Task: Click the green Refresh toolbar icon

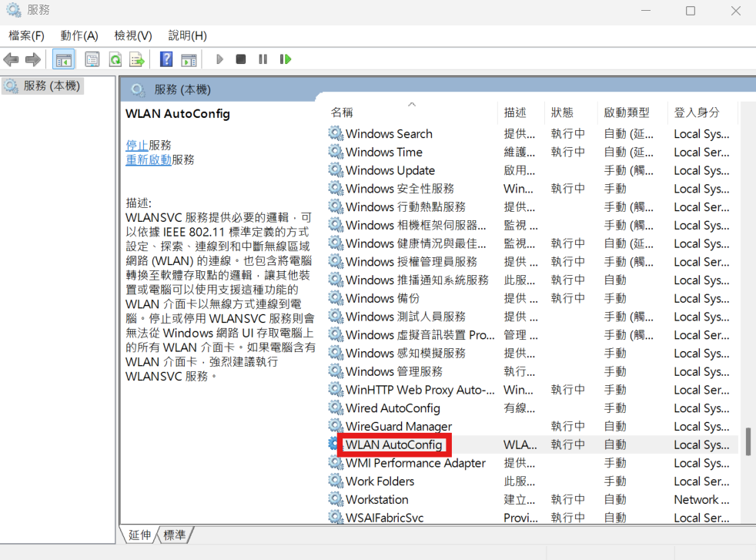Action: point(115,59)
